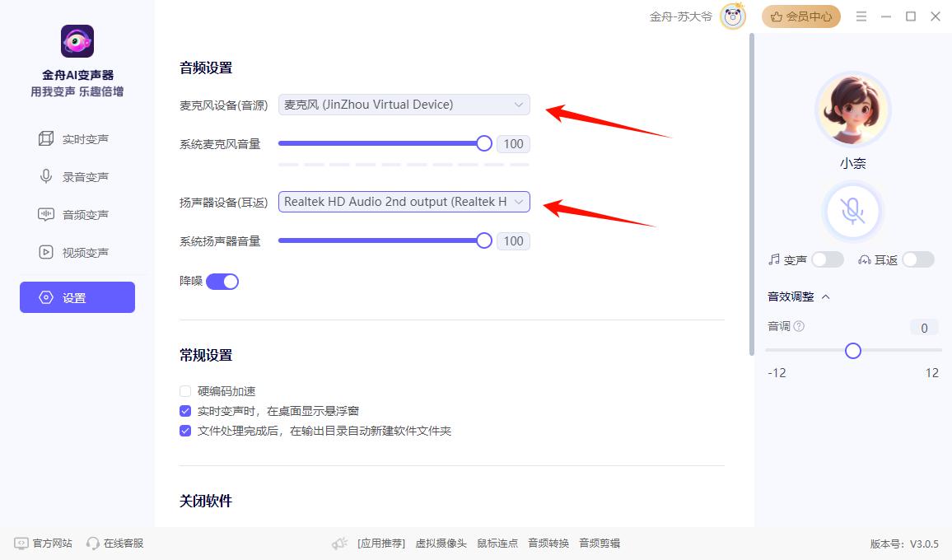Click the 在线客服 headset icon
The image size is (952, 560).
[92, 543]
